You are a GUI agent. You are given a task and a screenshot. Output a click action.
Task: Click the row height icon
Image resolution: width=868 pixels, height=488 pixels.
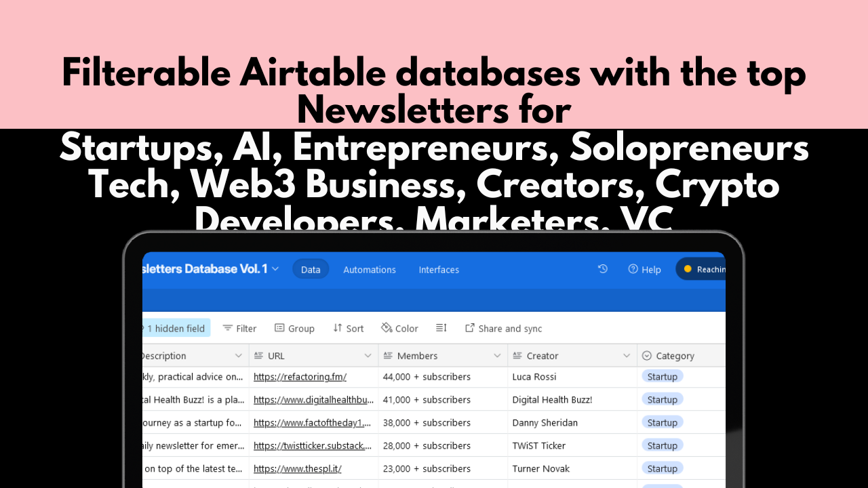pos(441,328)
